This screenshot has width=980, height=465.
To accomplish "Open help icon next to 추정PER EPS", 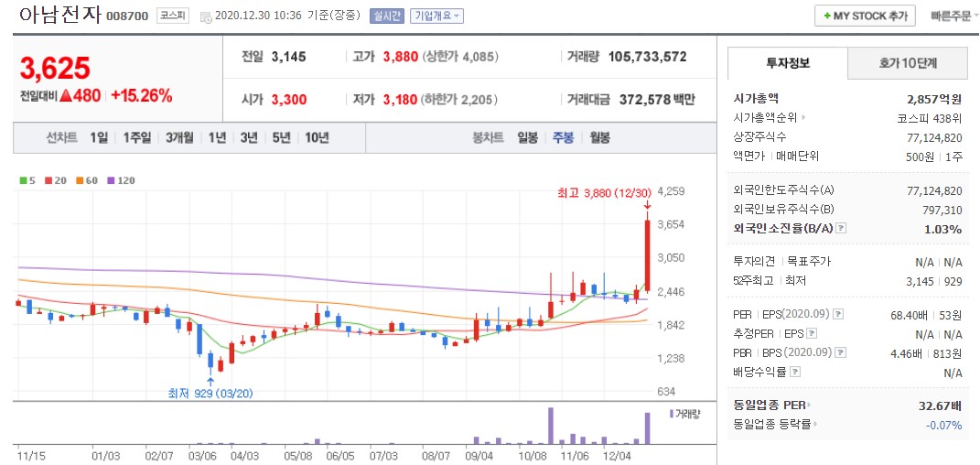I will point(812,333).
